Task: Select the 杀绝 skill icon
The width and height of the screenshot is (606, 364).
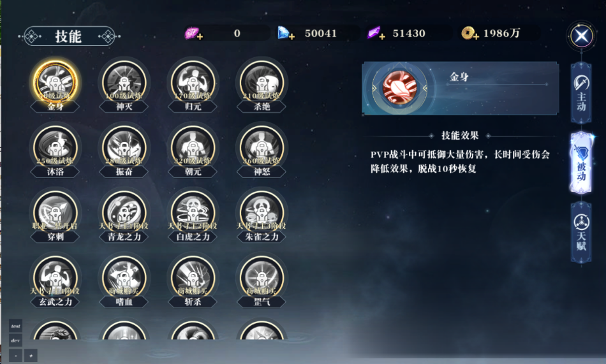Action: (262, 82)
